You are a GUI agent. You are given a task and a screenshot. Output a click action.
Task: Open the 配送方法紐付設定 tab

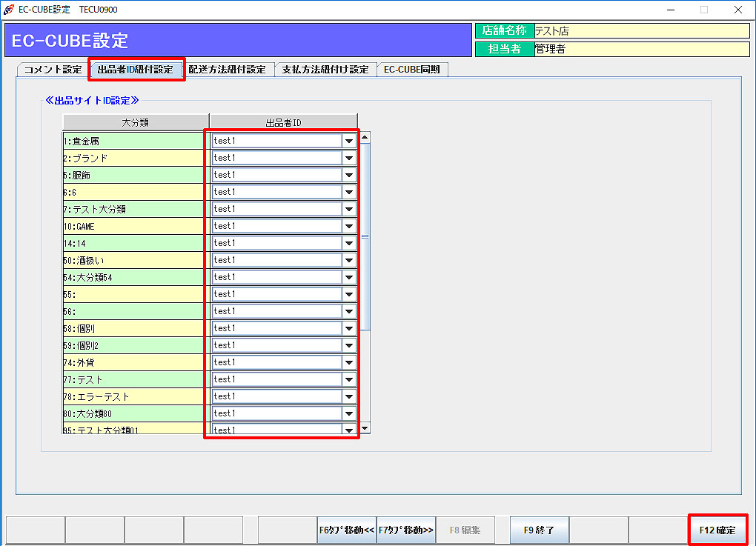(227, 70)
